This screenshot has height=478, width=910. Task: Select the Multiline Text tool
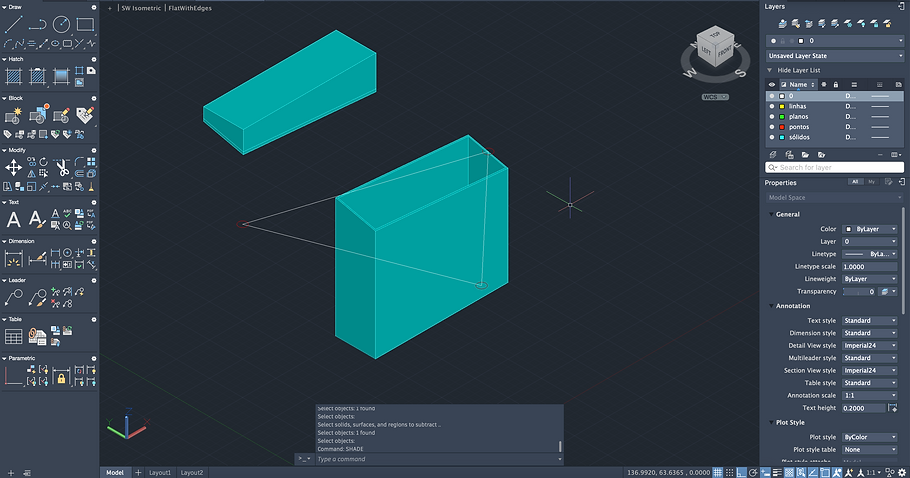tap(13, 220)
